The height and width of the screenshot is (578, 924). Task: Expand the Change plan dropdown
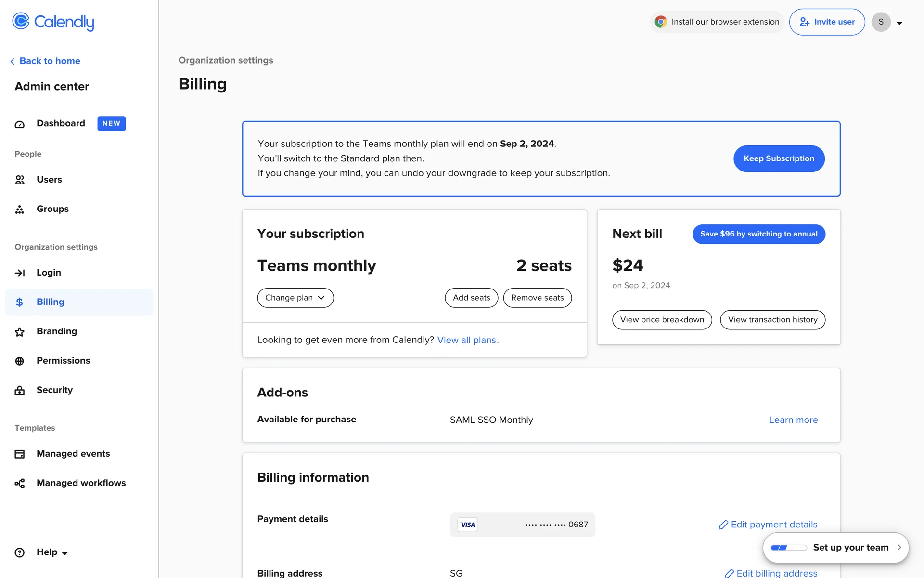coord(295,298)
